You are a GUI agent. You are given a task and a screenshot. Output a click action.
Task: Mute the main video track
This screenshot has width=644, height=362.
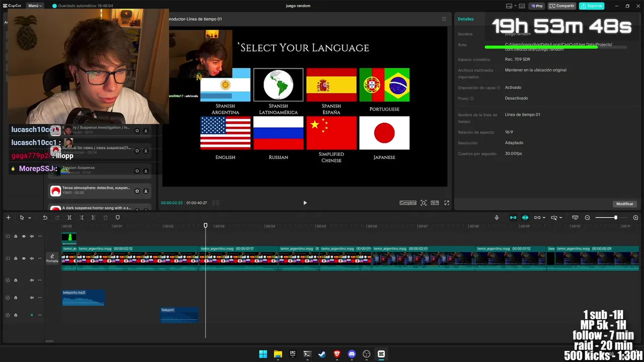32,258
